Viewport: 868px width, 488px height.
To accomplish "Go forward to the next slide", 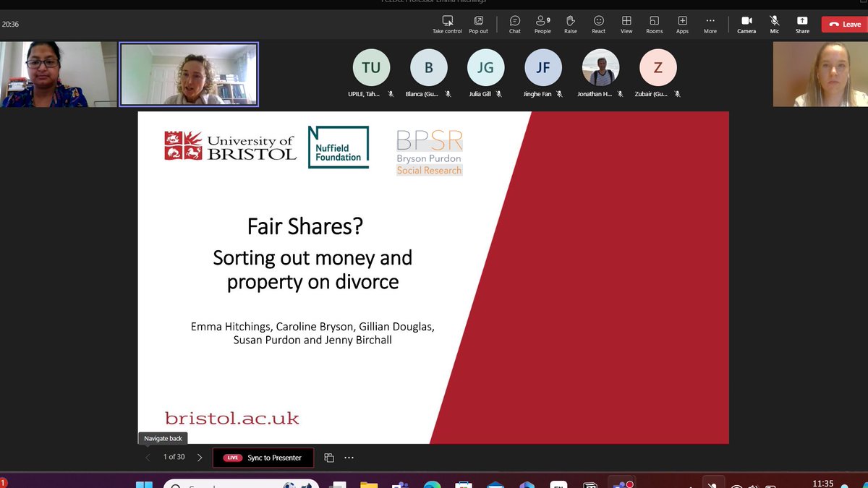I will coord(200,458).
